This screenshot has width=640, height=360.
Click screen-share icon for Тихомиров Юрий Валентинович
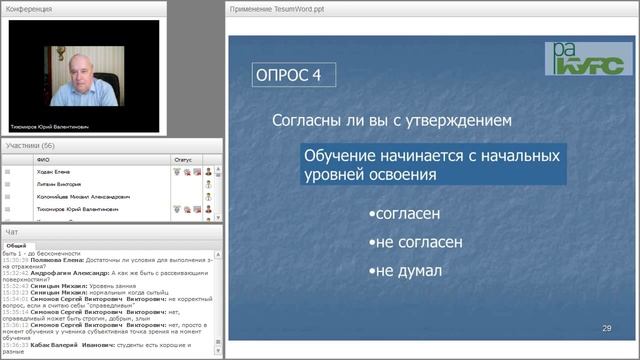click(197, 209)
